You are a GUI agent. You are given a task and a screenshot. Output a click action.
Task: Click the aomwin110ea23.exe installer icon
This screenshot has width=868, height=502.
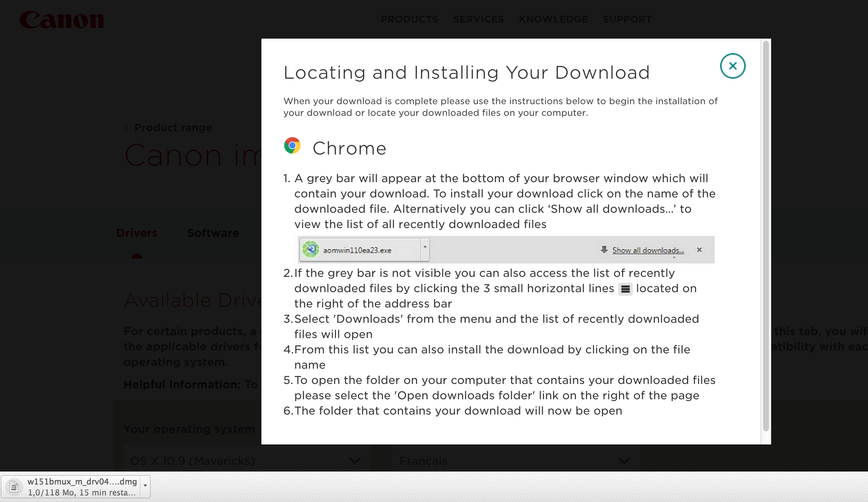[x=311, y=250]
